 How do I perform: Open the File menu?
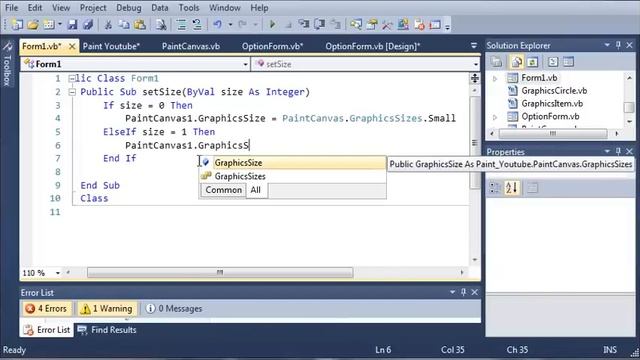tap(11, 7)
